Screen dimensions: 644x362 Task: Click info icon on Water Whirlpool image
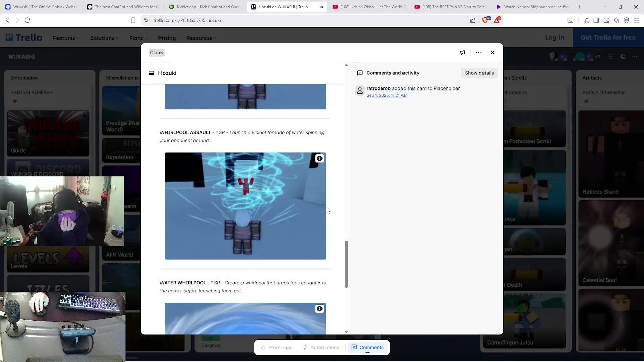point(319,309)
